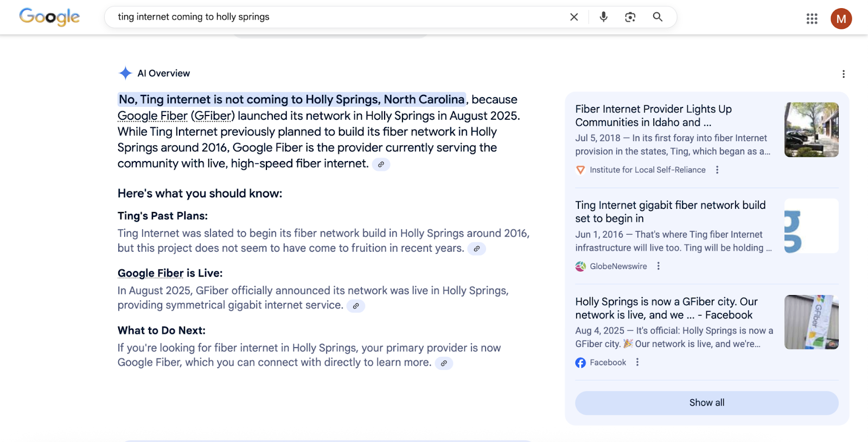The image size is (868, 442).
Task: Click the Show all button
Action: [x=706, y=402]
